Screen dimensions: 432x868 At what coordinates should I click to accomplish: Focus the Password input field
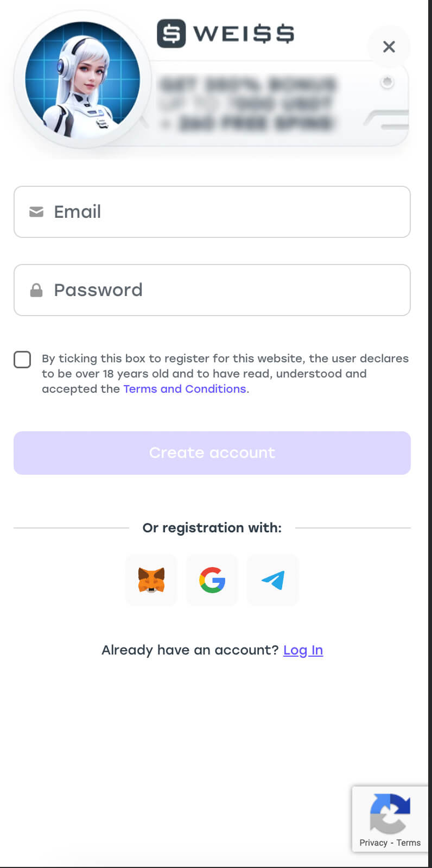click(x=228, y=290)
